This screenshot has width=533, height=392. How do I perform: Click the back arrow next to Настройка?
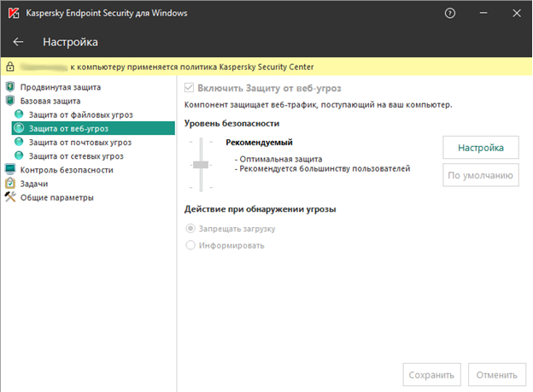[19, 42]
